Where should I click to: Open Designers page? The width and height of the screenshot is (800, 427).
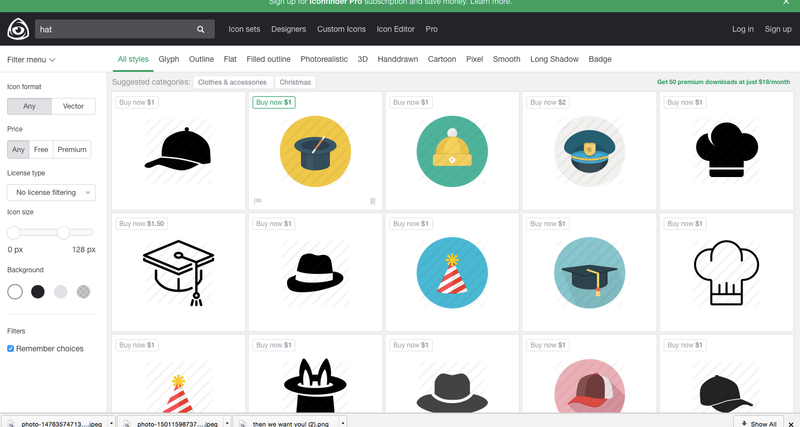click(x=289, y=29)
